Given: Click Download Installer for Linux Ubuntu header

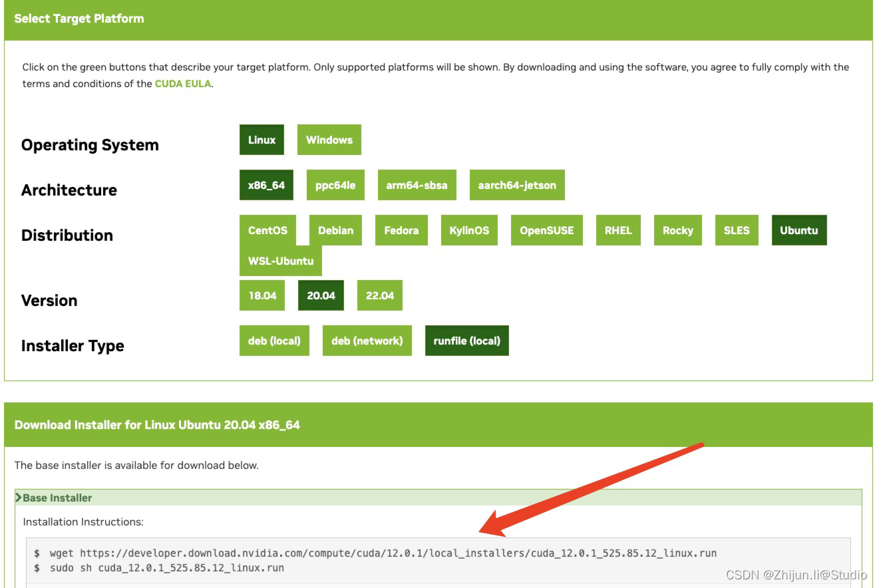Looking at the screenshot, I should [157, 424].
